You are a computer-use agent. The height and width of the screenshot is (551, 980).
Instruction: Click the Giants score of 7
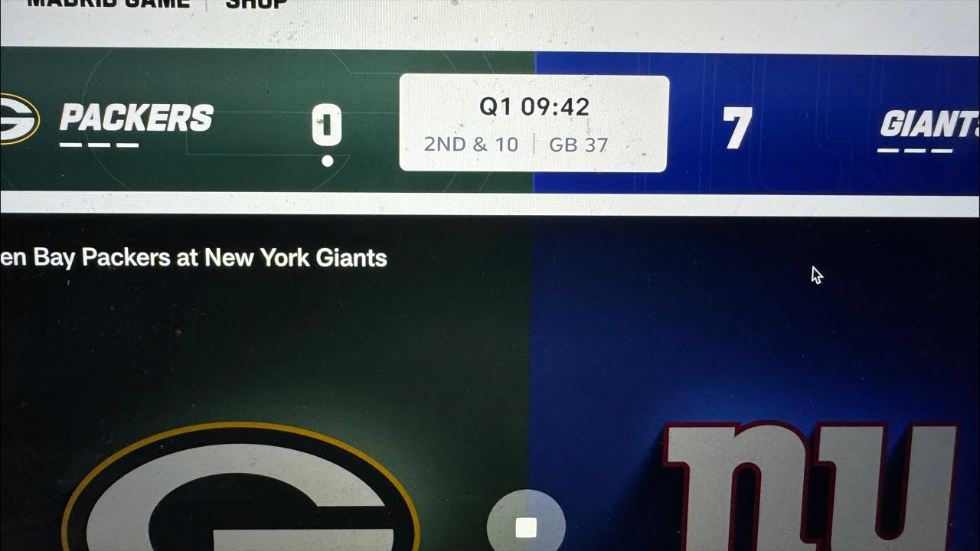pyautogui.click(x=737, y=128)
